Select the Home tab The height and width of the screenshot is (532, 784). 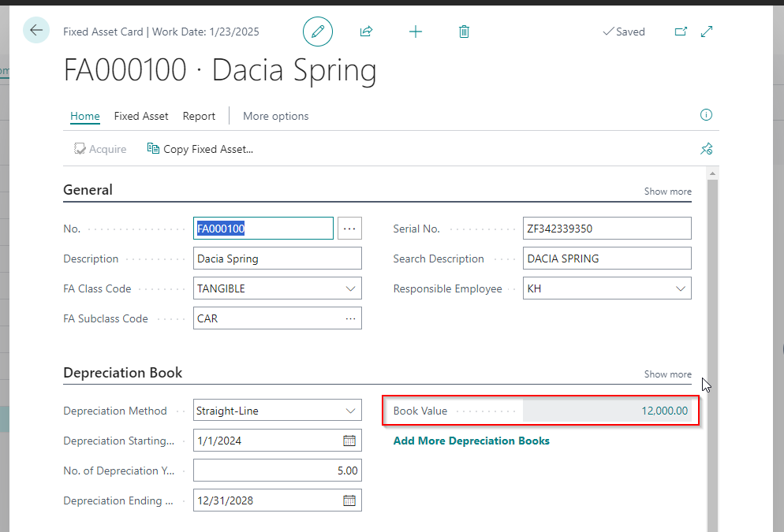pos(85,116)
